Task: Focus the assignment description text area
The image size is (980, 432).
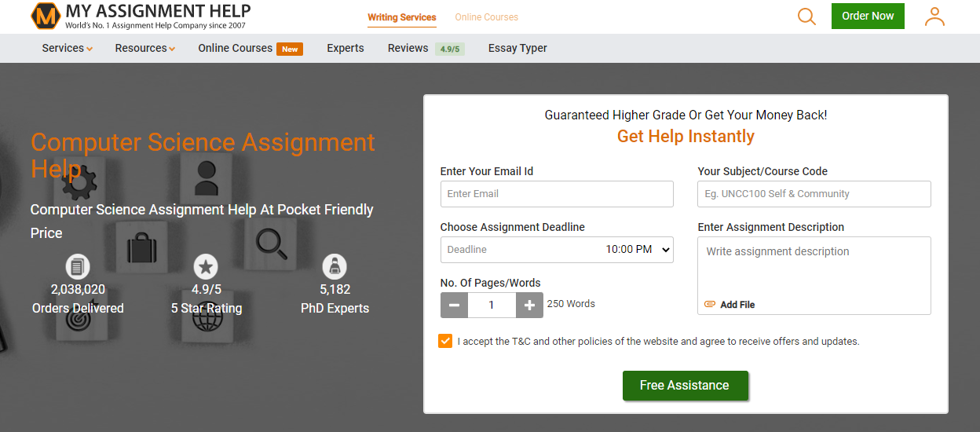Action: (814, 276)
